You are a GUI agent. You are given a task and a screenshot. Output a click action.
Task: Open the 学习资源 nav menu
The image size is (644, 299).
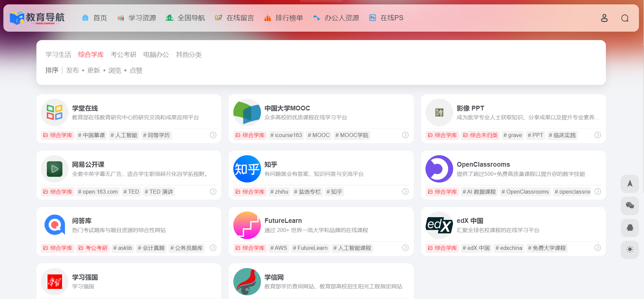tap(137, 18)
